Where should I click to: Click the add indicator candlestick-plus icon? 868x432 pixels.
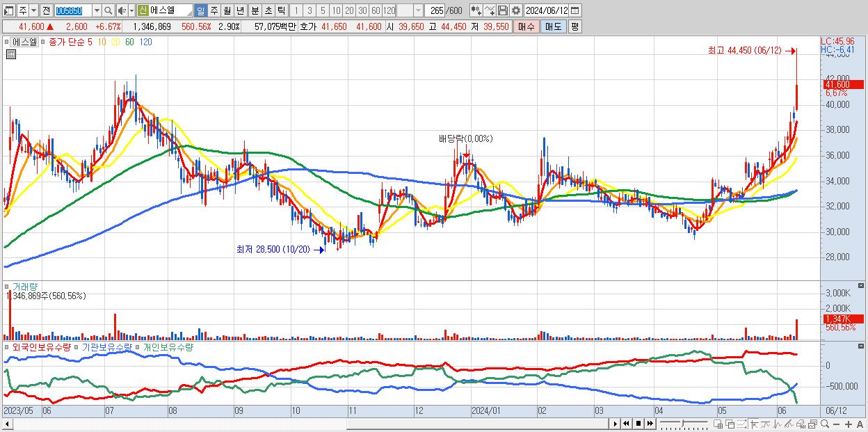475,10
